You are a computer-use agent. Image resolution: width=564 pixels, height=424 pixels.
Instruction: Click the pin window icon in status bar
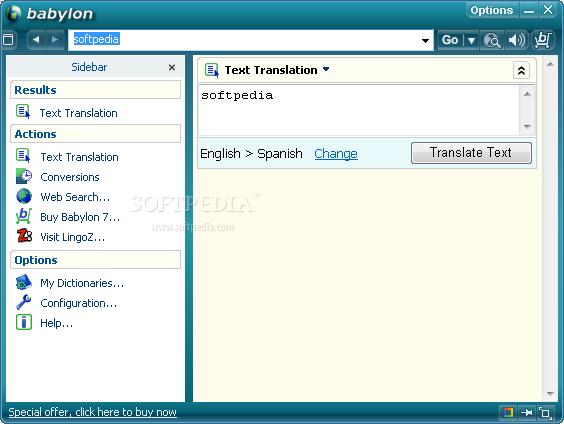point(527,412)
